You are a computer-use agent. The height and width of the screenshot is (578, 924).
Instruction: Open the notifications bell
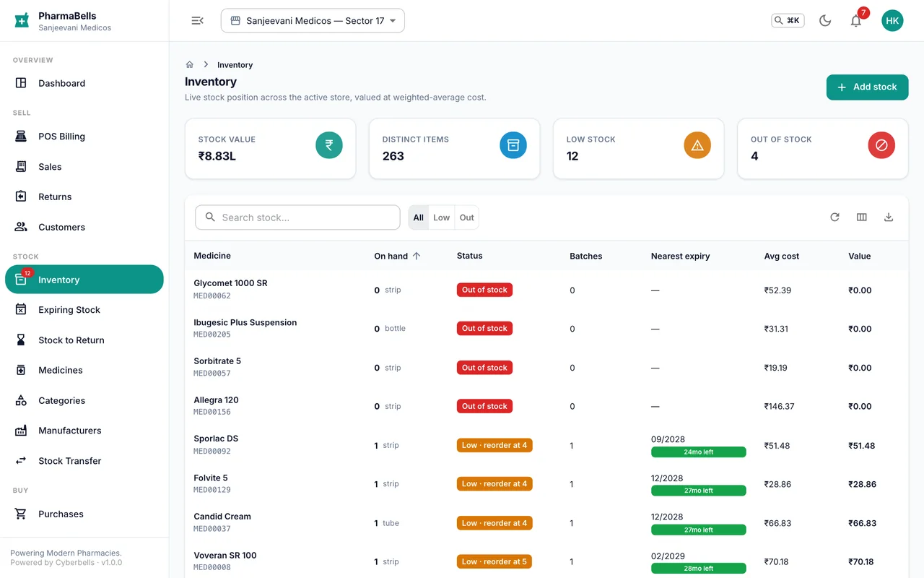click(856, 20)
